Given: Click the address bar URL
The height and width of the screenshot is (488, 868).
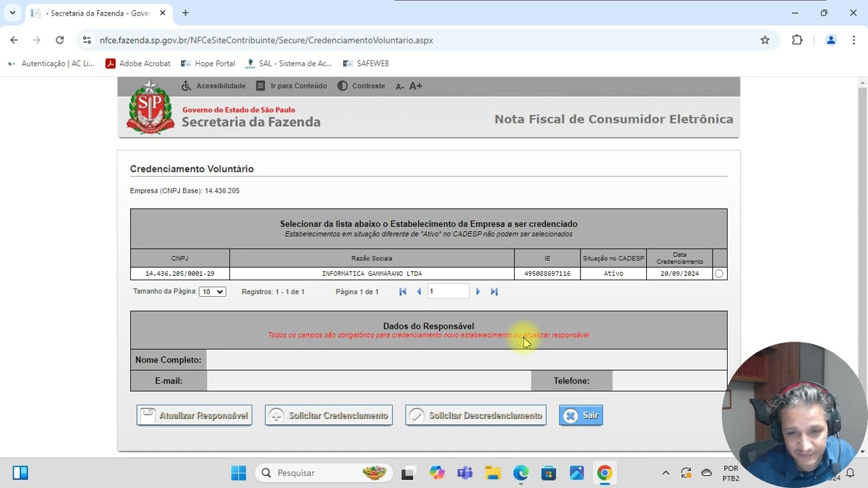Looking at the screenshot, I should pos(267,40).
